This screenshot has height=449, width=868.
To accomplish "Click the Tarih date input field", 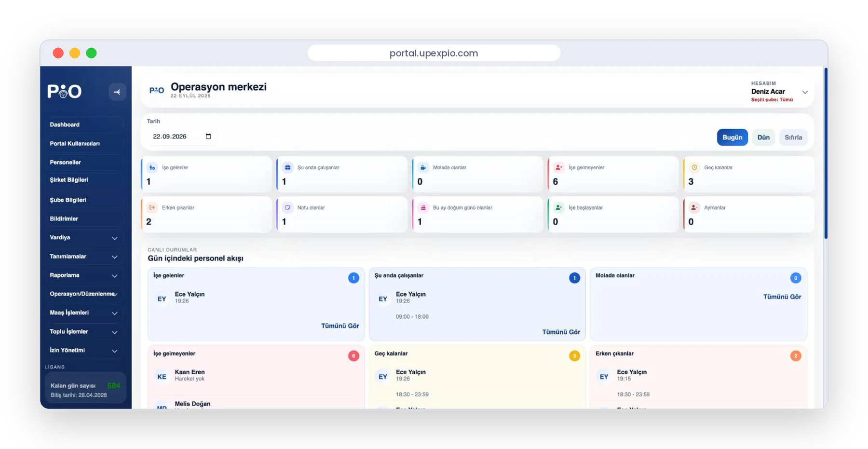I will pos(182,136).
